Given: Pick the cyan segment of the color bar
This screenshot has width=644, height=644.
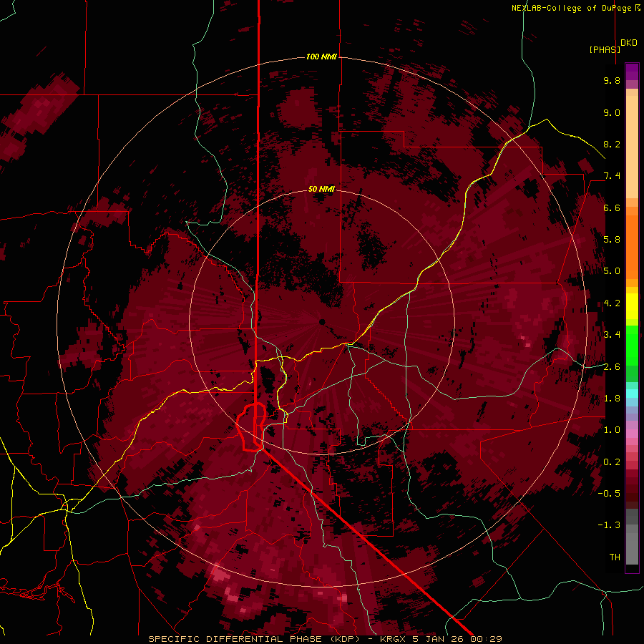Looking at the screenshot, I should pos(632,394).
